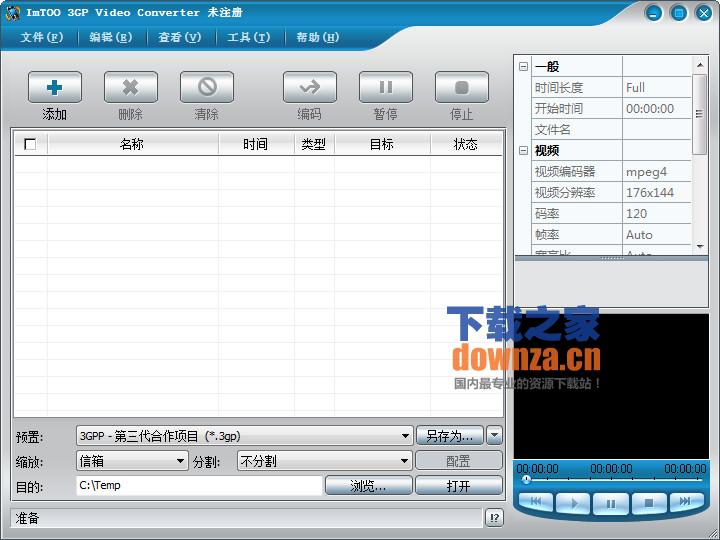This screenshot has width=720, height=540.
Task: Click the help question mark icon in status bar
Action: pyautogui.click(x=494, y=518)
